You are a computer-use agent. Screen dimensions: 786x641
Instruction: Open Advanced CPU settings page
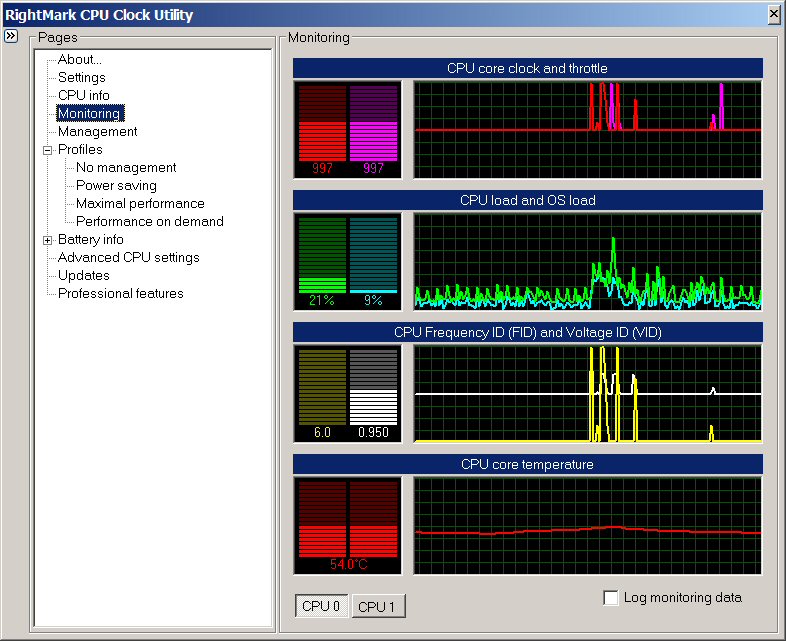(129, 258)
